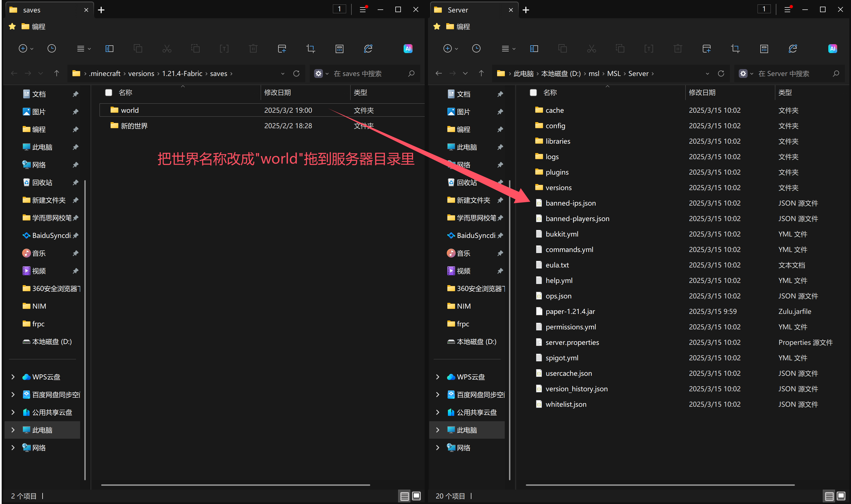Screen dimensions: 851x504
Task: Check the select-all checkbox in Server window
Action: (x=533, y=92)
